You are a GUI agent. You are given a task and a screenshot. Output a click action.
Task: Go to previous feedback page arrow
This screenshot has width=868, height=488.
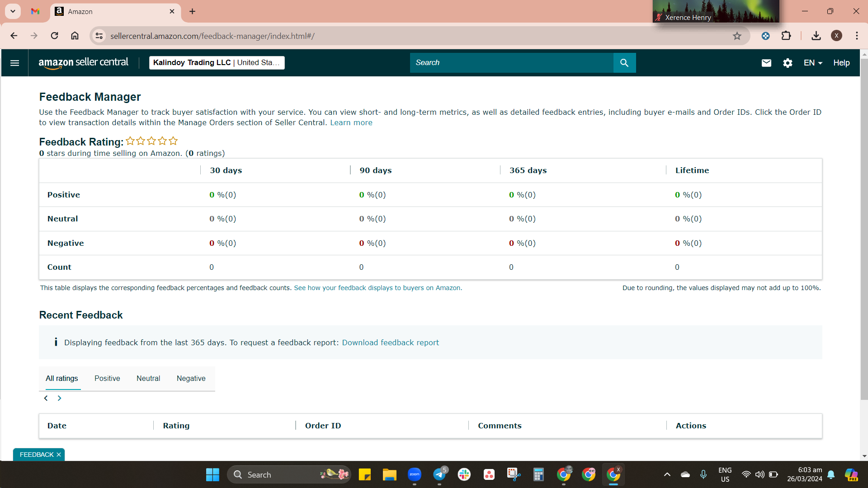click(x=46, y=398)
